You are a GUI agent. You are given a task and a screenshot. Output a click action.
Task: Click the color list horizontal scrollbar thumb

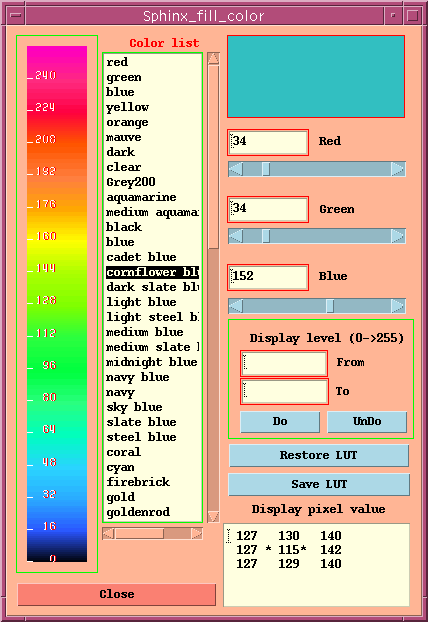[139, 534]
